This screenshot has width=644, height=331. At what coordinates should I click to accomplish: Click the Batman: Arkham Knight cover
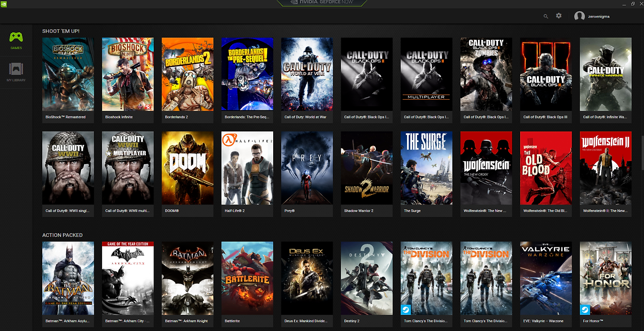(x=187, y=278)
